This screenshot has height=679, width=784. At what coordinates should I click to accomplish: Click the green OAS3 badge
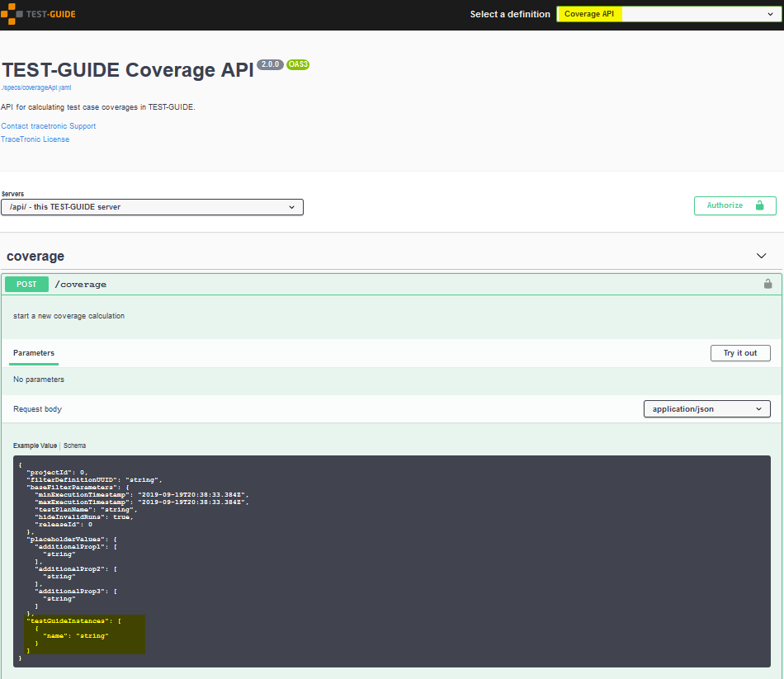tap(297, 64)
